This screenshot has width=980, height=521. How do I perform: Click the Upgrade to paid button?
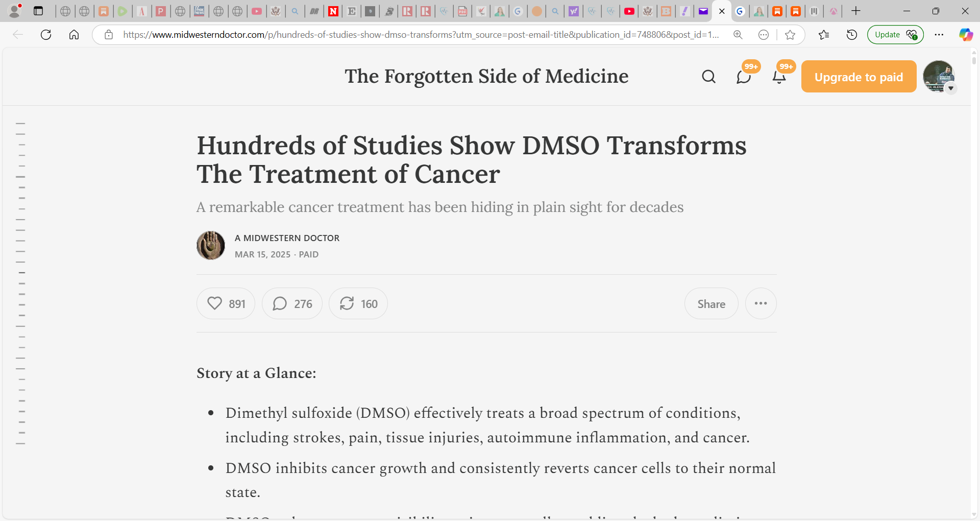858,76
